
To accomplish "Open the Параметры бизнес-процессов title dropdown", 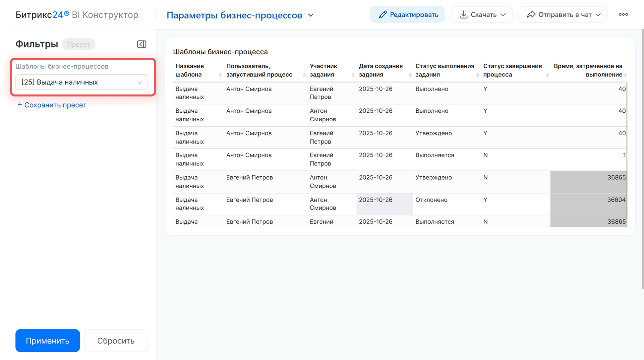I will pyautogui.click(x=311, y=15).
